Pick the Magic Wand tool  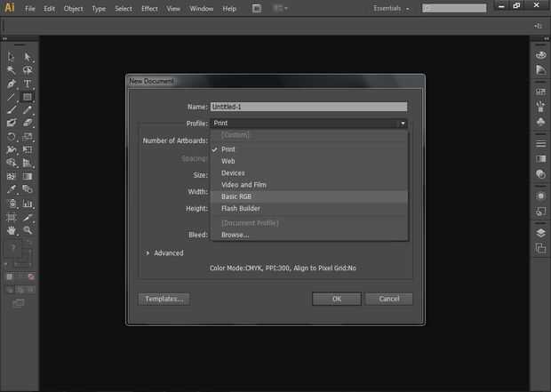11,70
